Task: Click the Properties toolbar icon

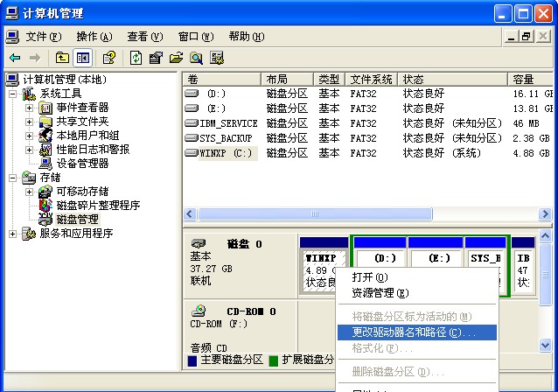Action: [x=156, y=58]
